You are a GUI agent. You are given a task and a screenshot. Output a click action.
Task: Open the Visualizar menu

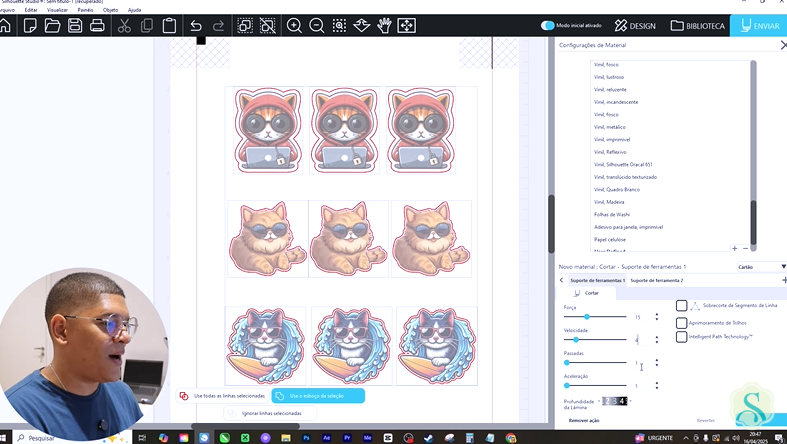pyautogui.click(x=57, y=10)
